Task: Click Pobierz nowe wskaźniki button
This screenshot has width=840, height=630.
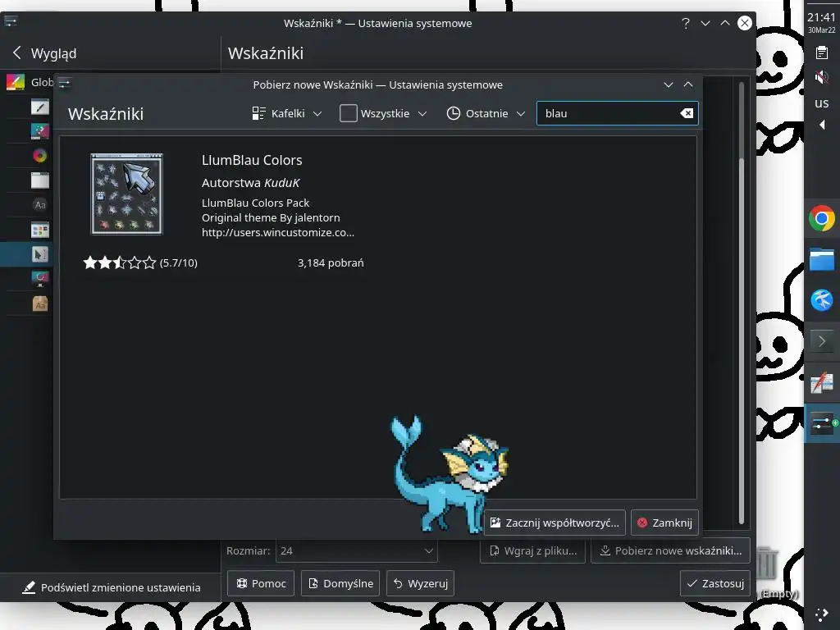Action: (x=670, y=550)
